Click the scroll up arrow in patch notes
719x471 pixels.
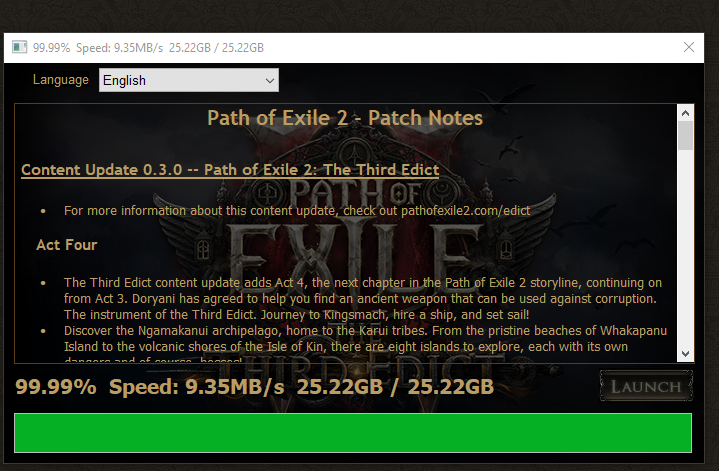[x=685, y=113]
